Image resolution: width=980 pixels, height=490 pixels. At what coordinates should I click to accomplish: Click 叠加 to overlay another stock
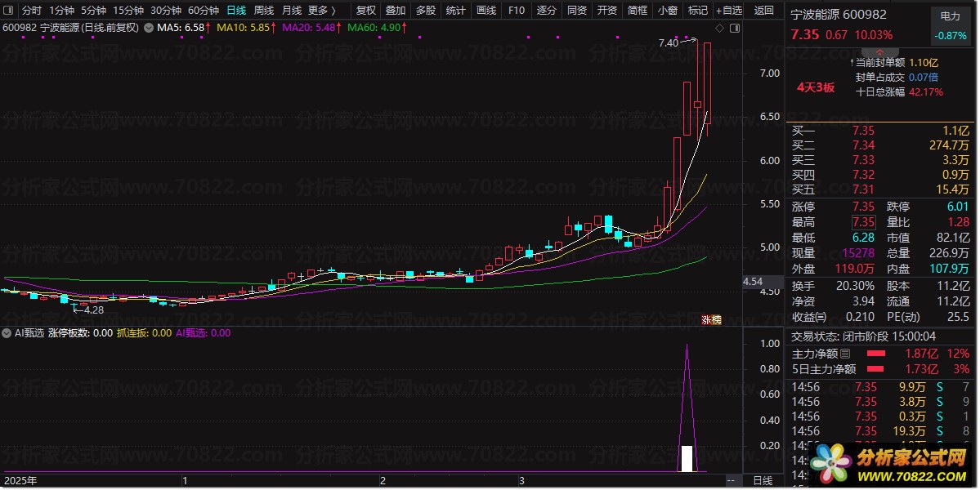tap(396, 10)
